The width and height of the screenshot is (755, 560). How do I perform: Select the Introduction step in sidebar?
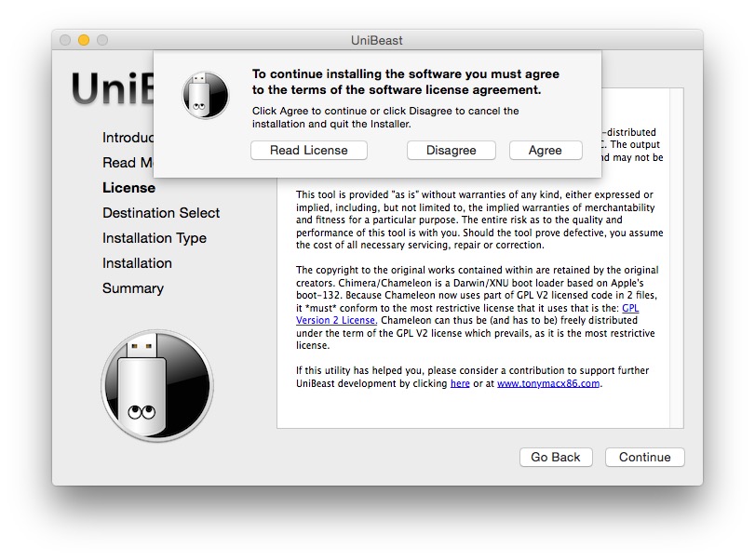127,138
